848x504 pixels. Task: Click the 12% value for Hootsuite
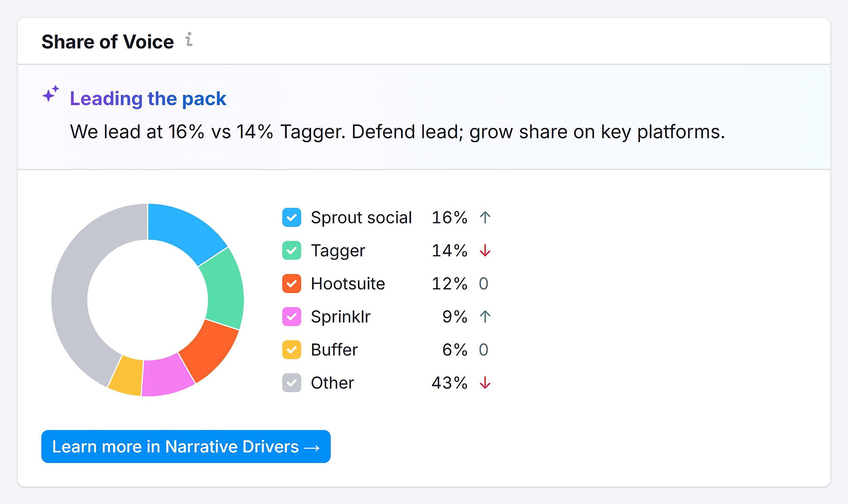coord(449,284)
